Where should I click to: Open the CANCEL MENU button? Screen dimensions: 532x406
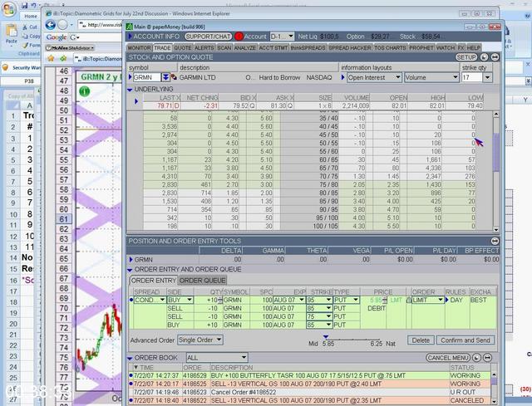click(448, 358)
